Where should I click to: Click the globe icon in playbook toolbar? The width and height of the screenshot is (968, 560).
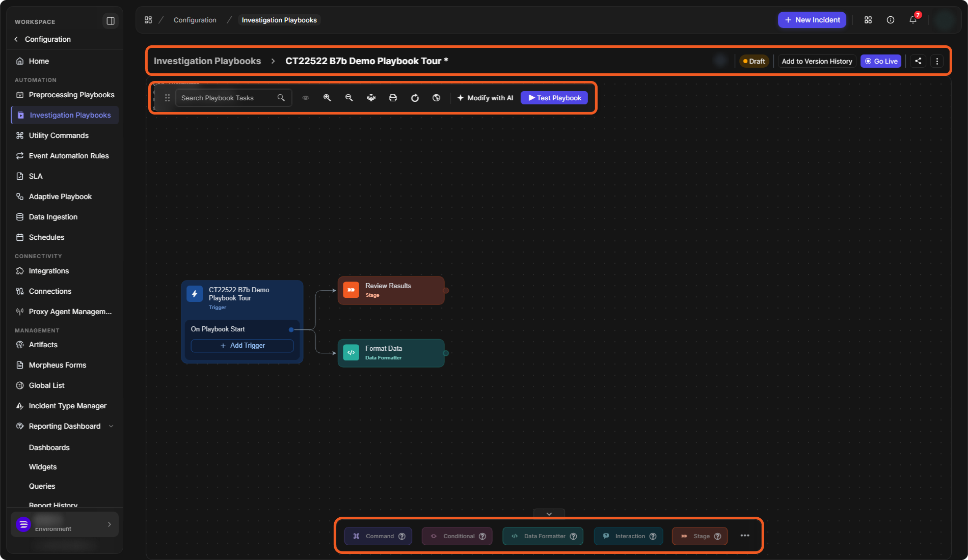click(x=437, y=98)
